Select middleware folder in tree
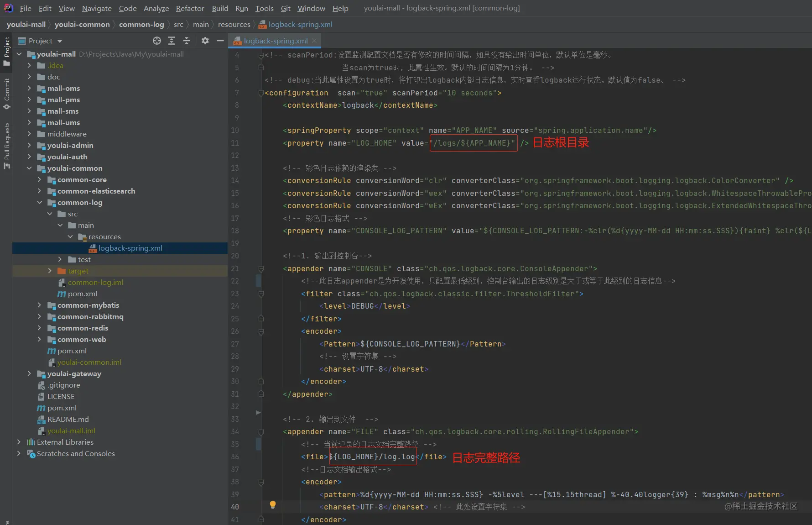812x525 pixels. pyautogui.click(x=67, y=134)
